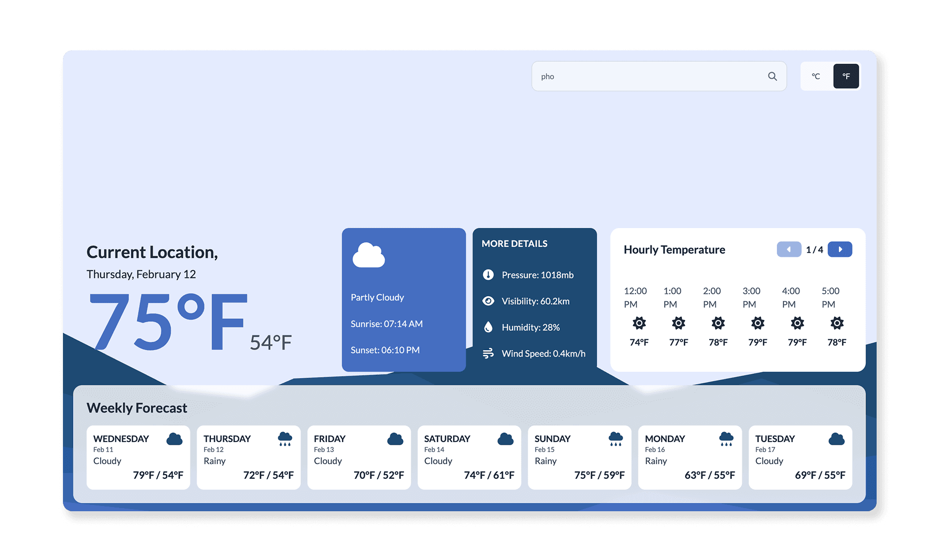Click the 'Feb 14' date label
This screenshot has width=938, height=560.
(x=434, y=450)
